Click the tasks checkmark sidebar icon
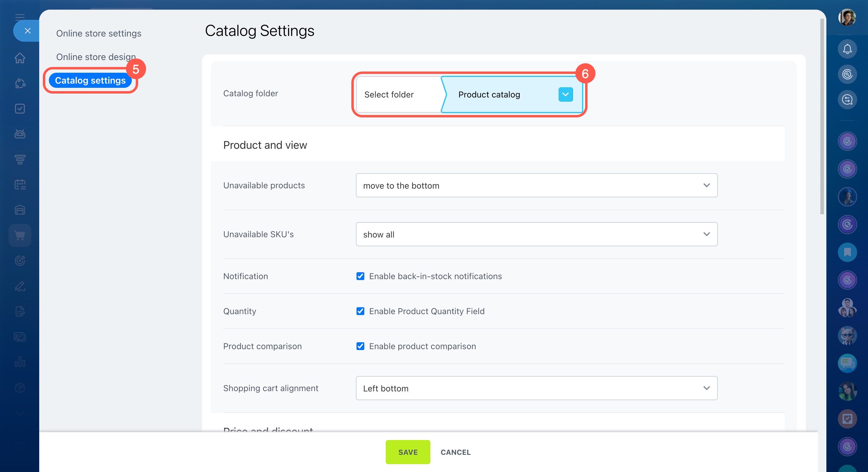The height and width of the screenshot is (472, 868). pyautogui.click(x=20, y=109)
